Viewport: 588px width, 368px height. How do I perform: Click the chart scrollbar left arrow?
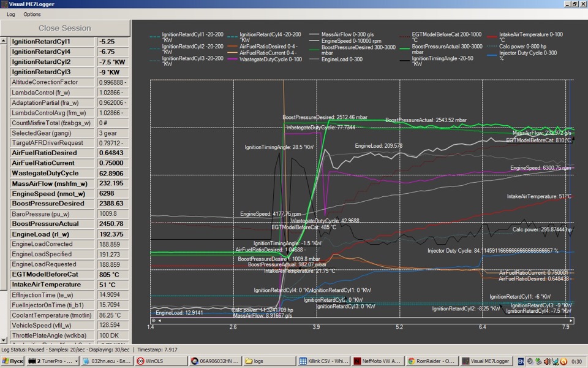(160, 321)
